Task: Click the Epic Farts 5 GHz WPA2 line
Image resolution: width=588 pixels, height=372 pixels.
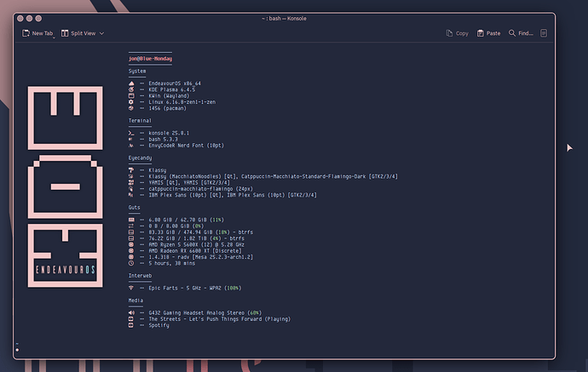Action: point(195,288)
